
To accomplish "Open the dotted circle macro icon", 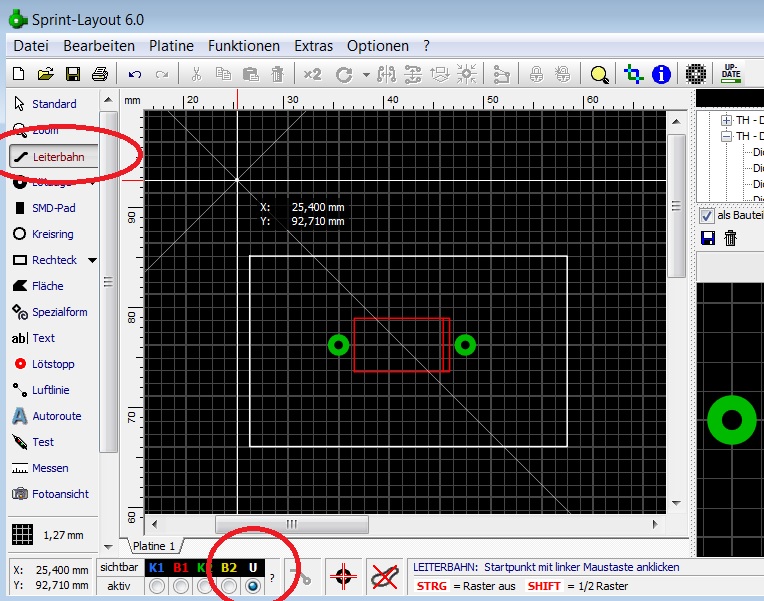I will pyautogui.click(x=696, y=74).
